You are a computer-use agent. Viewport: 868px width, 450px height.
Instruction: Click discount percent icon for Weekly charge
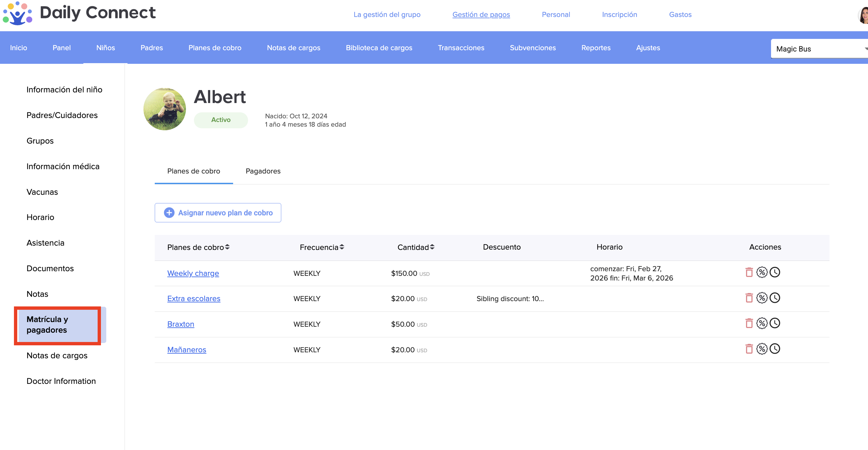tap(761, 272)
